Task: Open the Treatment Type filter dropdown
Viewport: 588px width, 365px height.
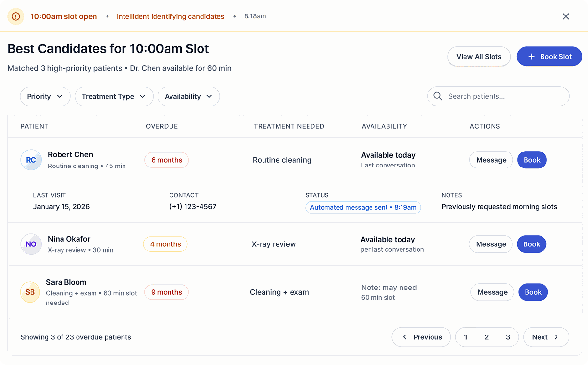Action: click(x=114, y=96)
